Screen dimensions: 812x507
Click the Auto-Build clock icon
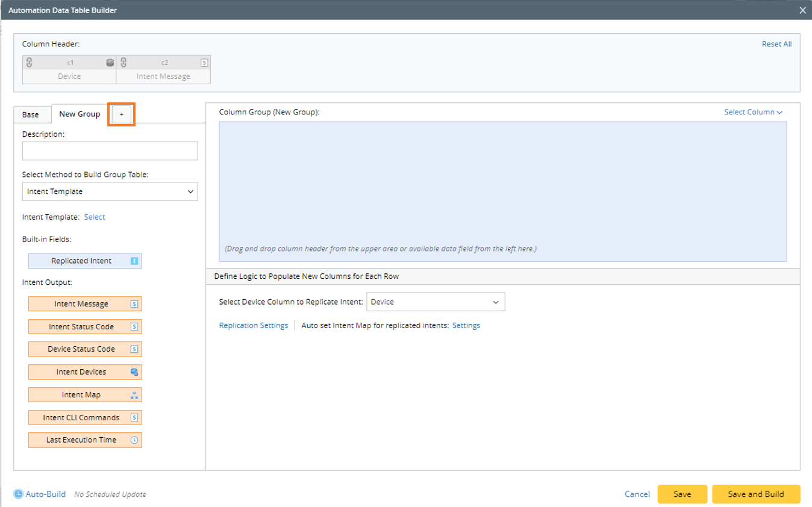pyautogui.click(x=19, y=494)
